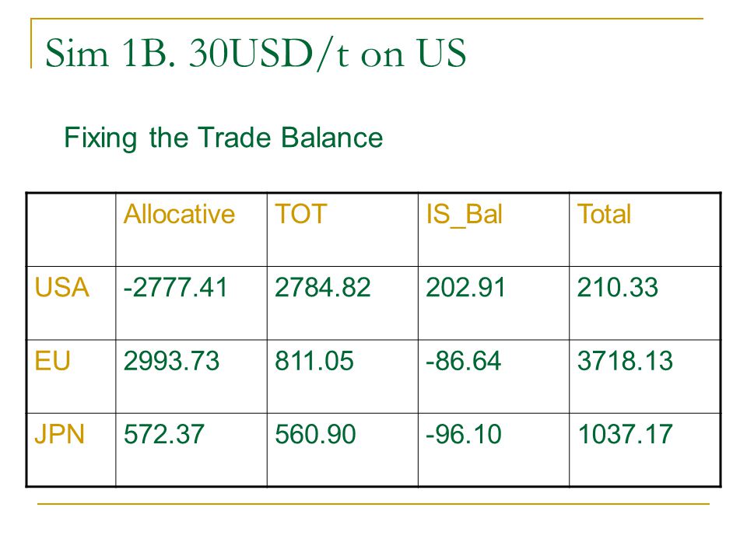Click the 'Allocative' column header
The height and width of the screenshot is (560, 747).
pyautogui.click(x=179, y=213)
